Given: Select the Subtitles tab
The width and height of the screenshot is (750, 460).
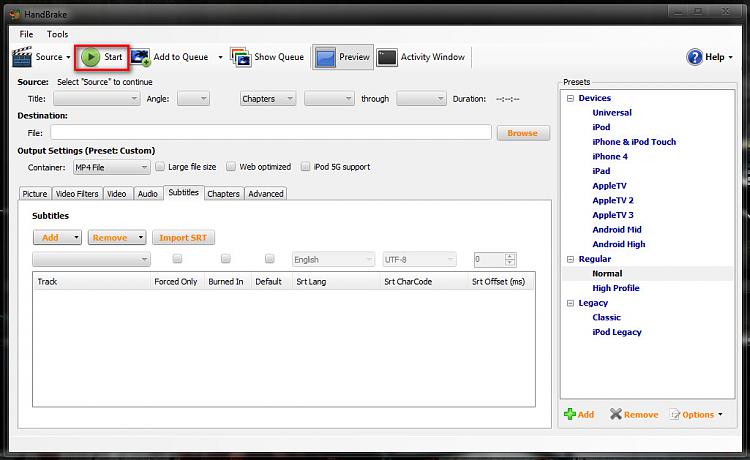Looking at the screenshot, I should tap(184, 192).
